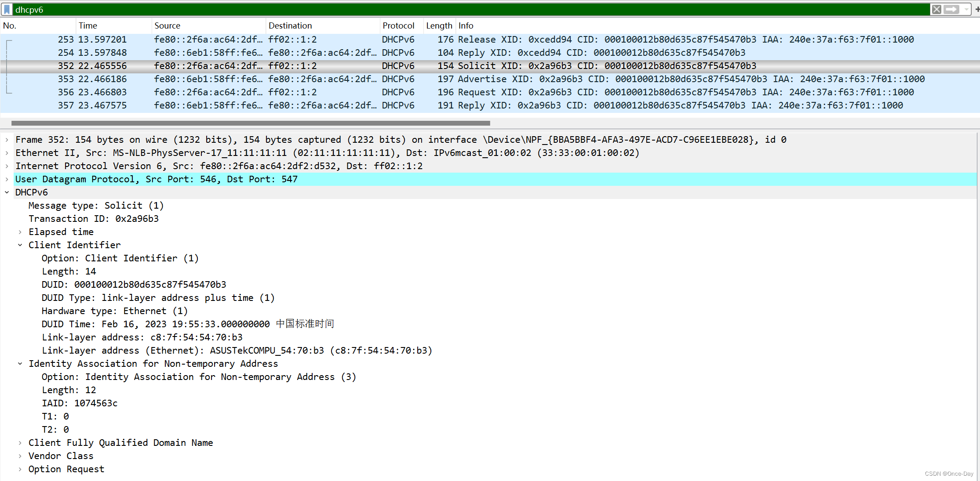980x481 pixels.
Task: Expand the Ethernet II layer
Action: point(7,153)
